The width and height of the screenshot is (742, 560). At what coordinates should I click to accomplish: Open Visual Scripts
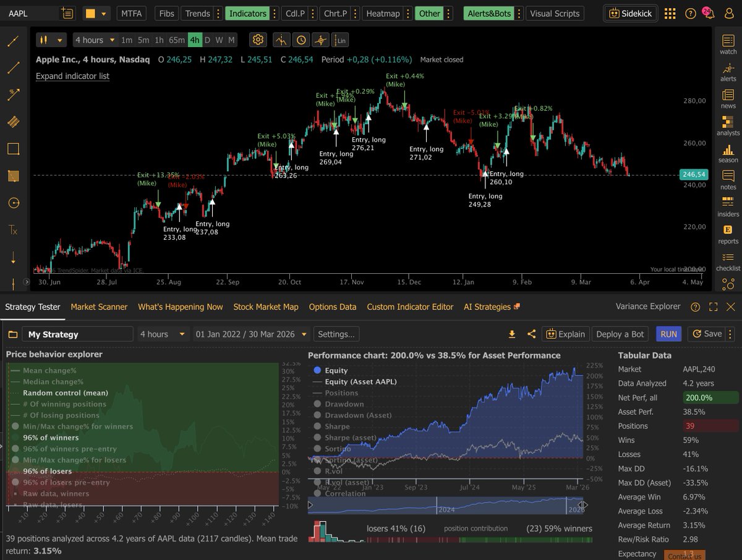point(555,13)
